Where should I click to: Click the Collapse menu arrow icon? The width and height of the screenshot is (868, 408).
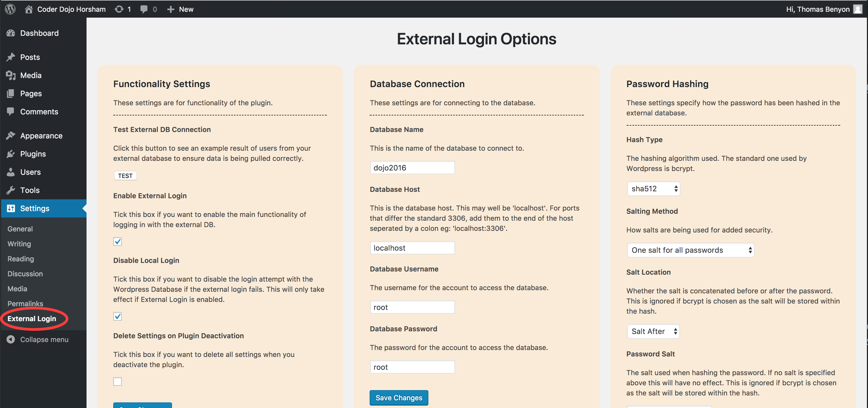[x=11, y=339]
